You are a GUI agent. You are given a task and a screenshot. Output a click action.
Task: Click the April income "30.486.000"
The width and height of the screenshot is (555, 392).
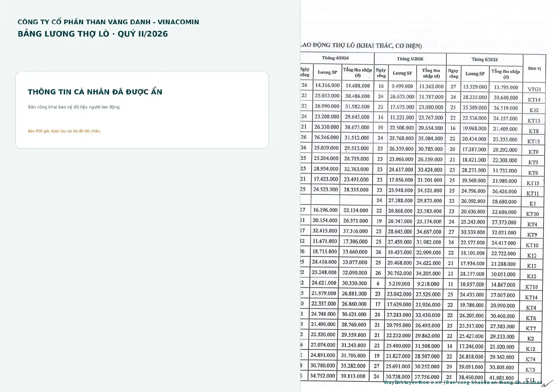click(357, 96)
